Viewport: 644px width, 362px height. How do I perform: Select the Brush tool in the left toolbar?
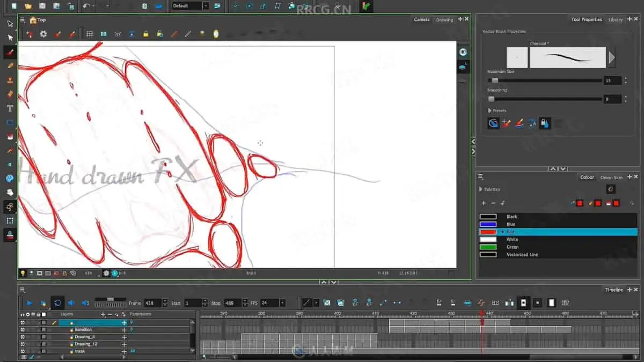(10, 52)
